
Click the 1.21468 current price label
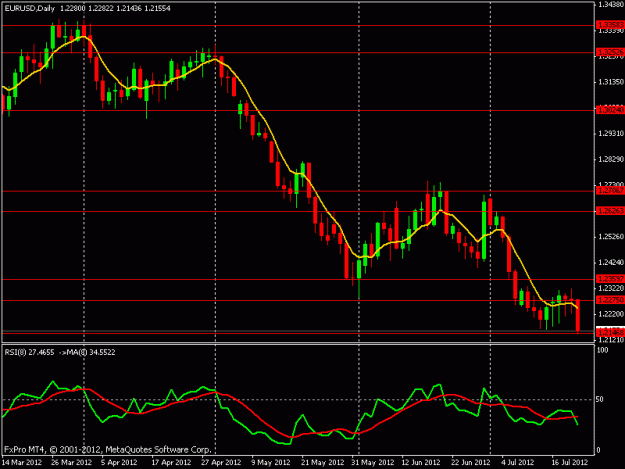click(610, 332)
